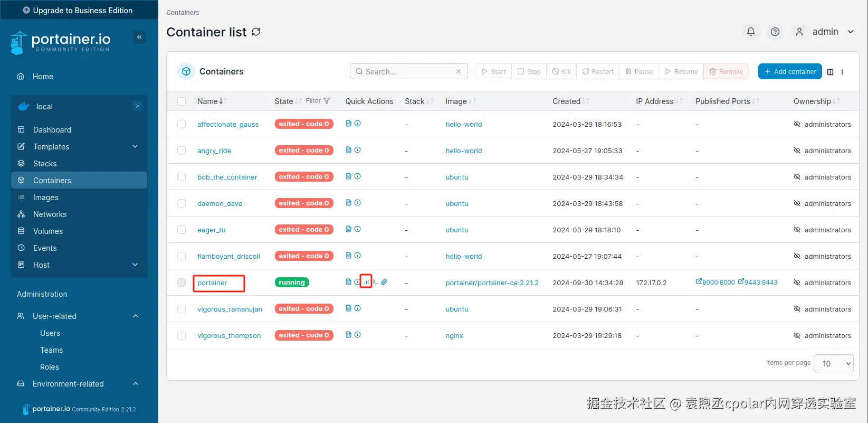The image size is (868, 423).
Task: Check the vigorous_thompson checkbox
Action: pyautogui.click(x=182, y=335)
